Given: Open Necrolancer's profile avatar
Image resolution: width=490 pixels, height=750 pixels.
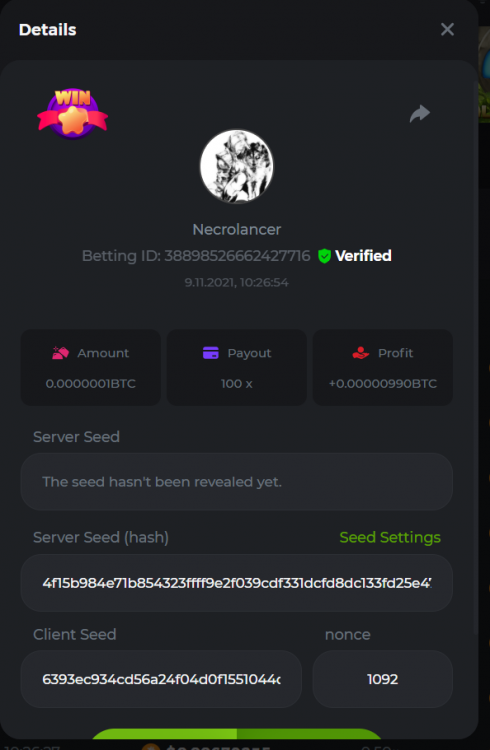Looking at the screenshot, I should click(x=237, y=166).
